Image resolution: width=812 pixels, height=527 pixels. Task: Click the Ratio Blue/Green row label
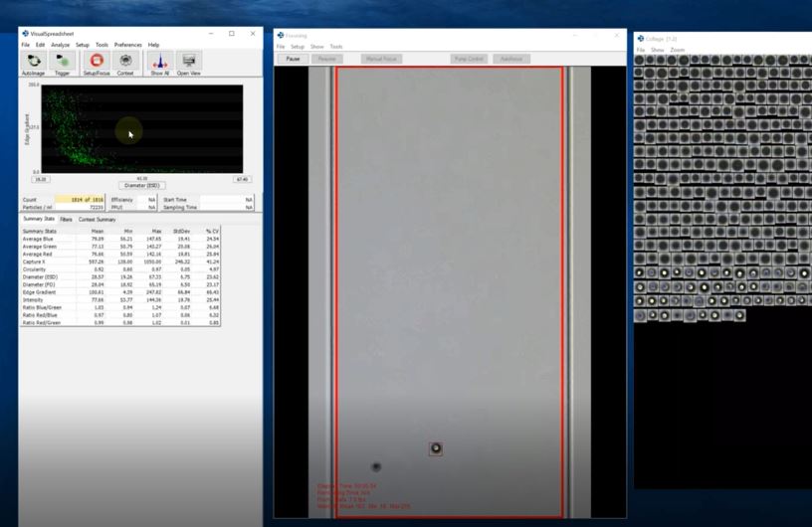pyautogui.click(x=42, y=307)
